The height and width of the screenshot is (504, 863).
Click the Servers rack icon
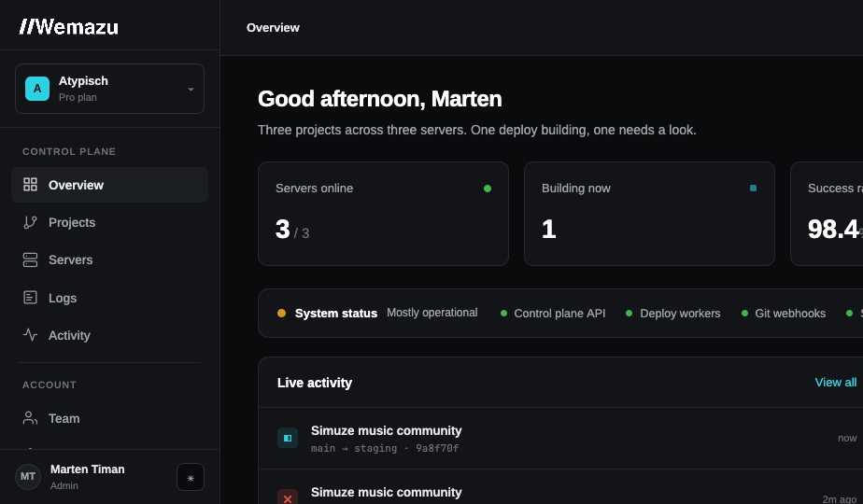[x=30, y=259]
